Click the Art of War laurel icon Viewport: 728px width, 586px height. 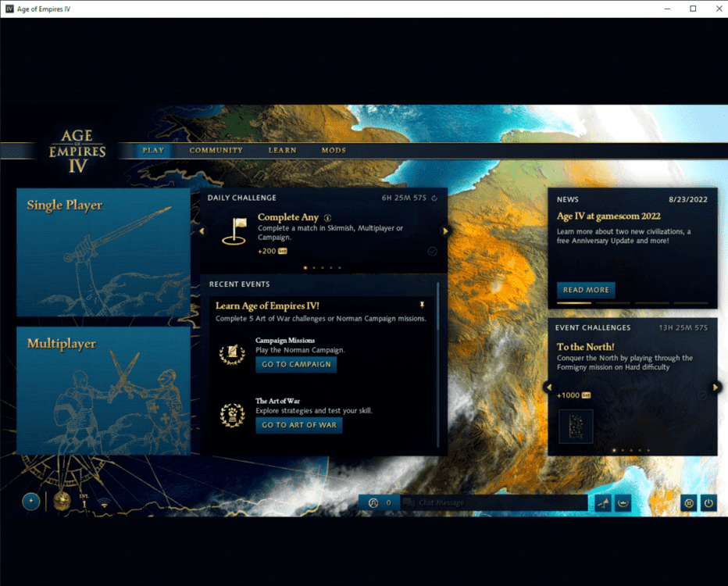pyautogui.click(x=232, y=415)
